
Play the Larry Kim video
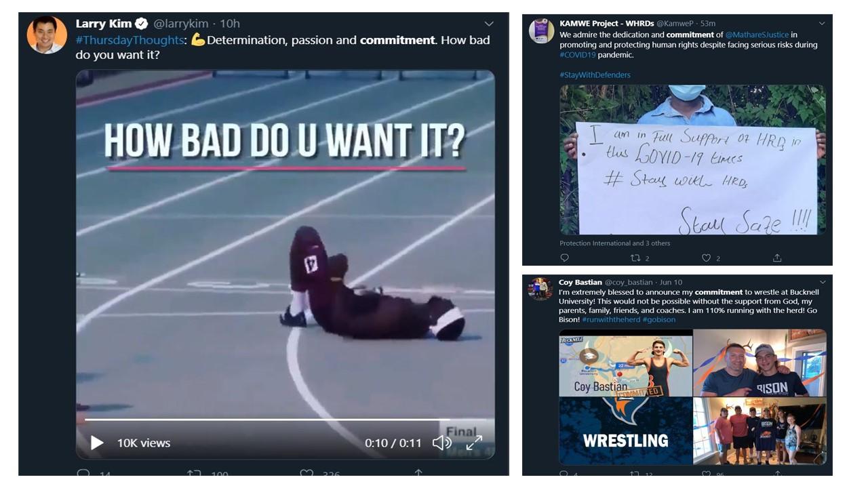97,443
